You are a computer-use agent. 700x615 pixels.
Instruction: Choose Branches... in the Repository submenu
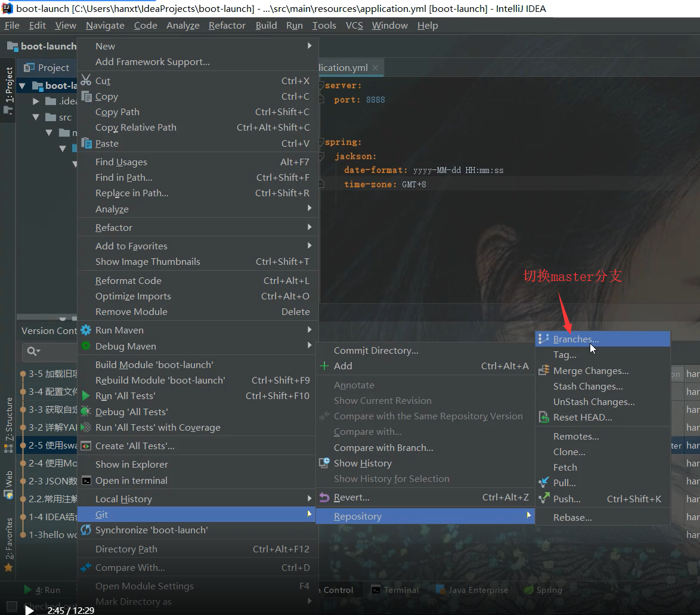(x=603, y=339)
